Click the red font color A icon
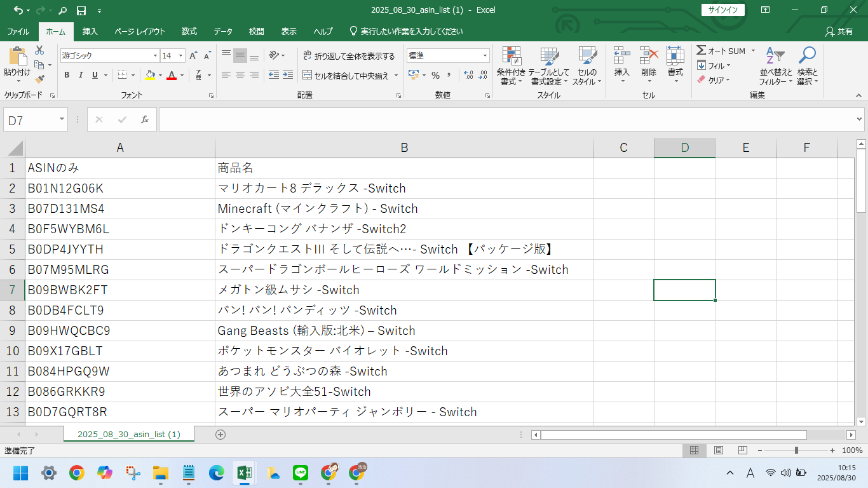 point(172,75)
